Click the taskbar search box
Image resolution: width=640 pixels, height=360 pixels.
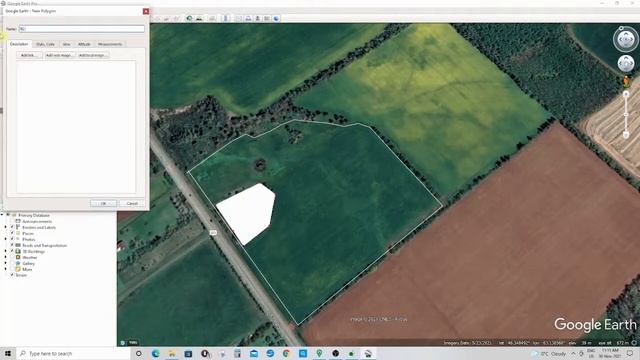[73, 353]
